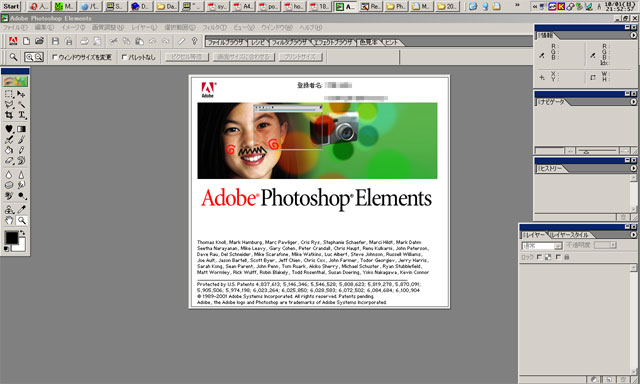Screen dimensions: 640x384
Task: Select the Eyedropper tool
Action: tap(21, 210)
